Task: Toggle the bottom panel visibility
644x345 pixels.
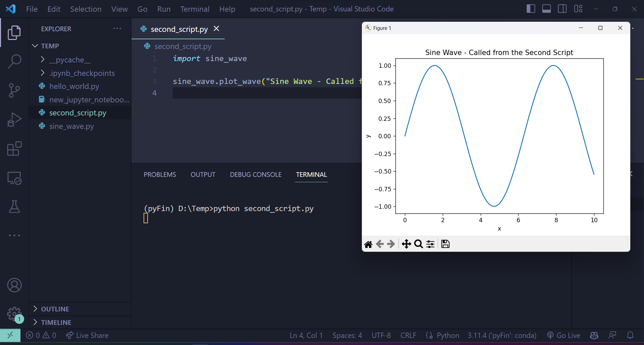Action: pyautogui.click(x=546, y=9)
